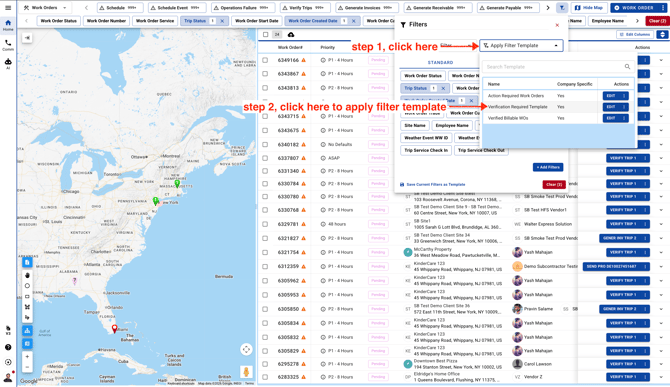Zoom out on the map
This screenshot has height=387, width=670.
click(x=27, y=367)
